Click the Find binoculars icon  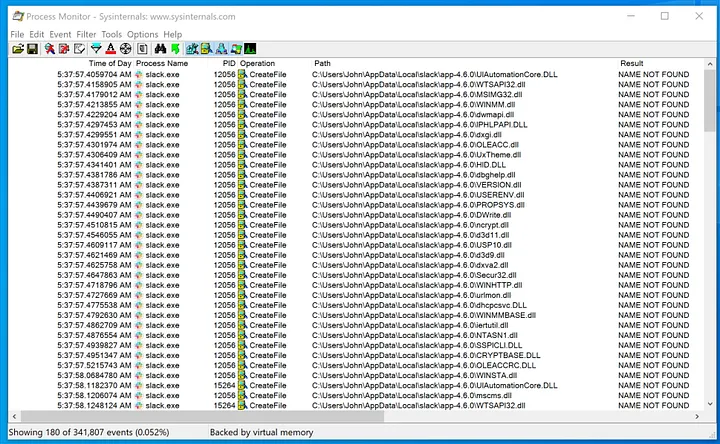click(x=161, y=48)
